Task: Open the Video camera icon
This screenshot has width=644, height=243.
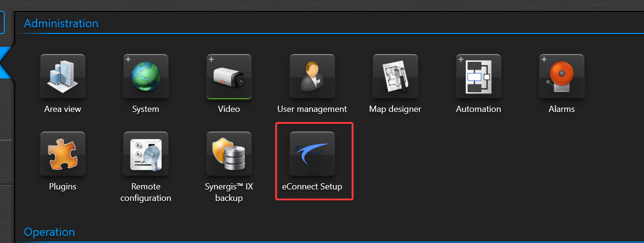Action: 229,77
